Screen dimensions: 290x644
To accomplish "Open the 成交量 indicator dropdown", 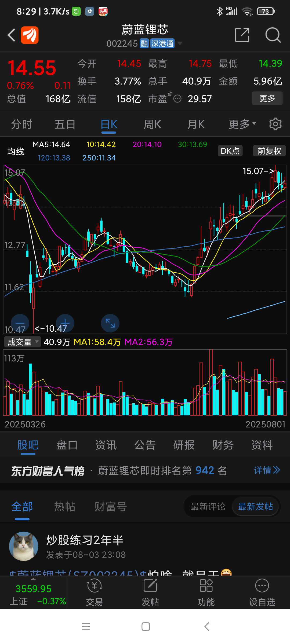I will [x=23, y=342].
